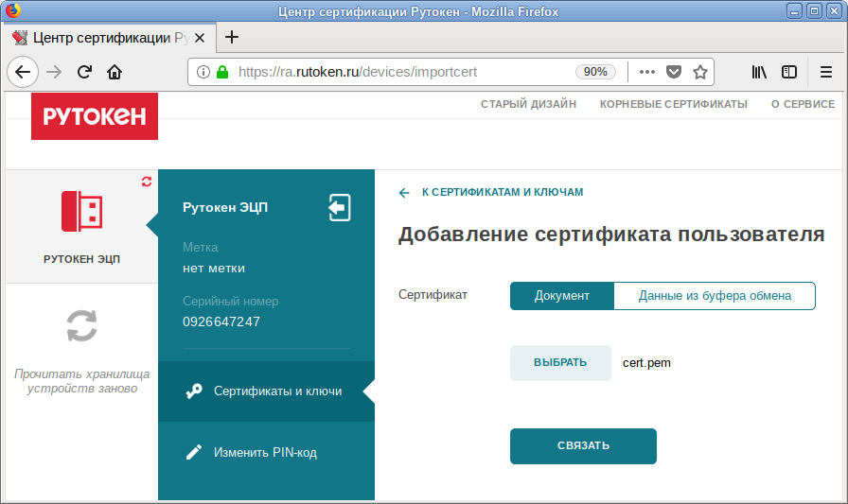
Task: Click the small red refresh icon on device card
Action: coord(147,182)
